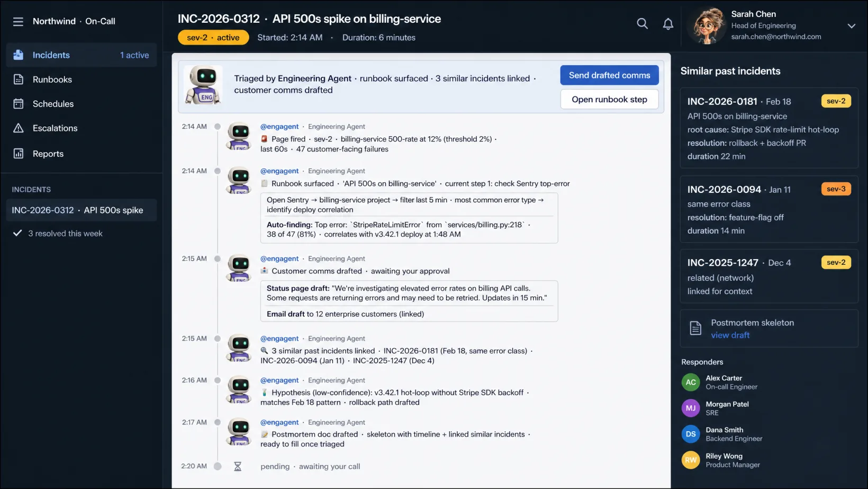Open the Incidents navigation item
This screenshot has width=868, height=489.
tap(82, 55)
